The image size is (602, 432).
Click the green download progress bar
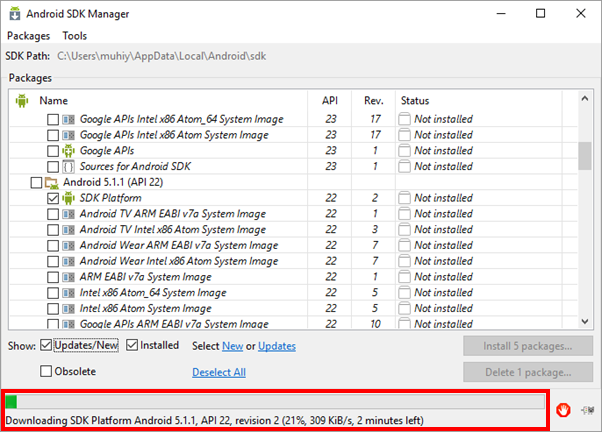click(x=275, y=402)
